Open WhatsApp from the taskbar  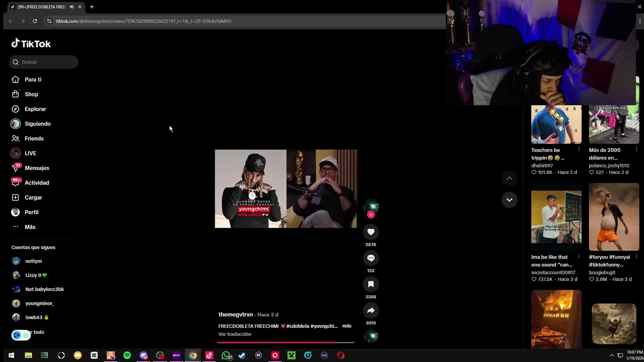[x=226, y=355]
